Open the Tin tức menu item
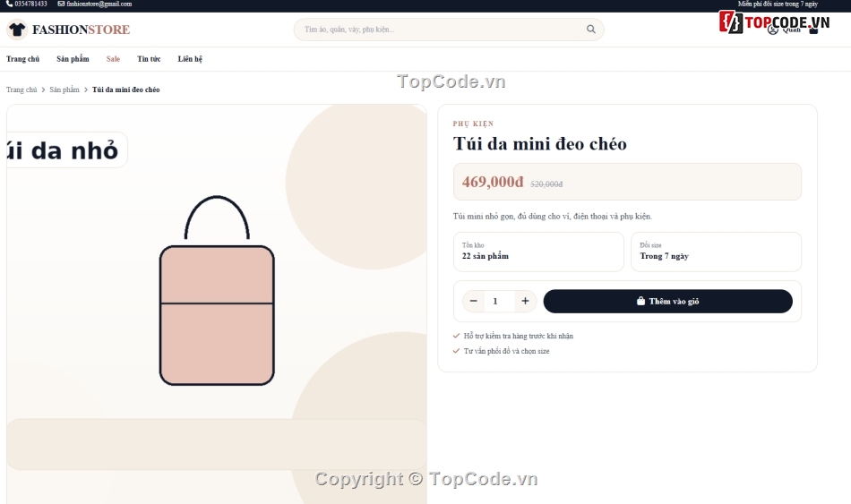Viewport: 851px width, 504px height. pyautogui.click(x=149, y=58)
